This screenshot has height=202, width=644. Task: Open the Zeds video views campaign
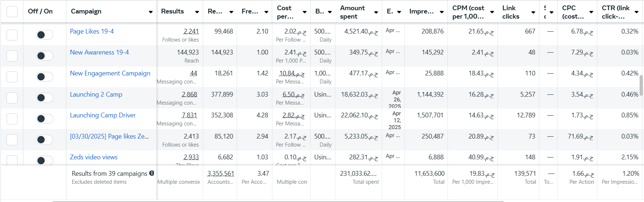tap(94, 157)
